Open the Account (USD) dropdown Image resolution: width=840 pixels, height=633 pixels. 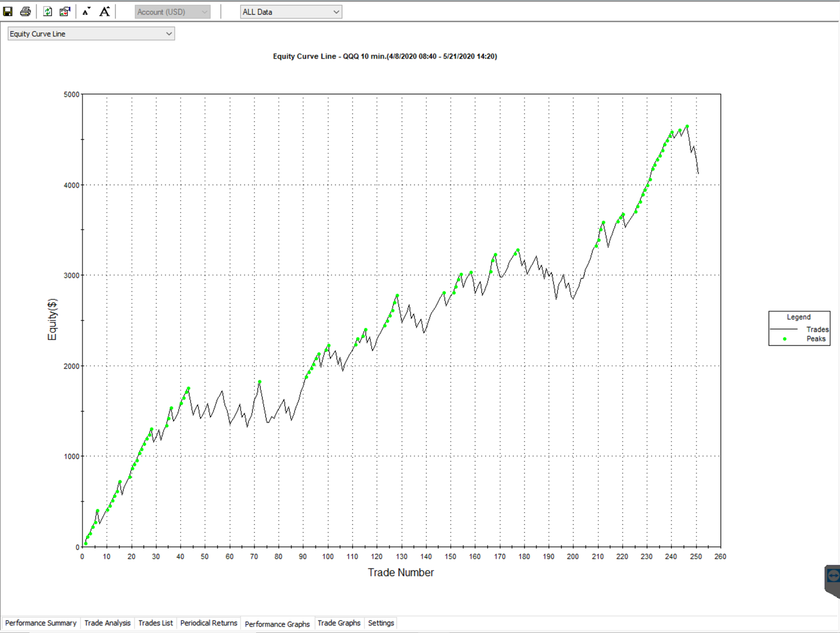[172, 12]
